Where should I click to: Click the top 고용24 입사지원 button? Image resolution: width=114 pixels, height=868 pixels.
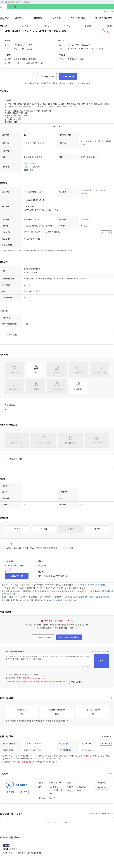pos(67,76)
